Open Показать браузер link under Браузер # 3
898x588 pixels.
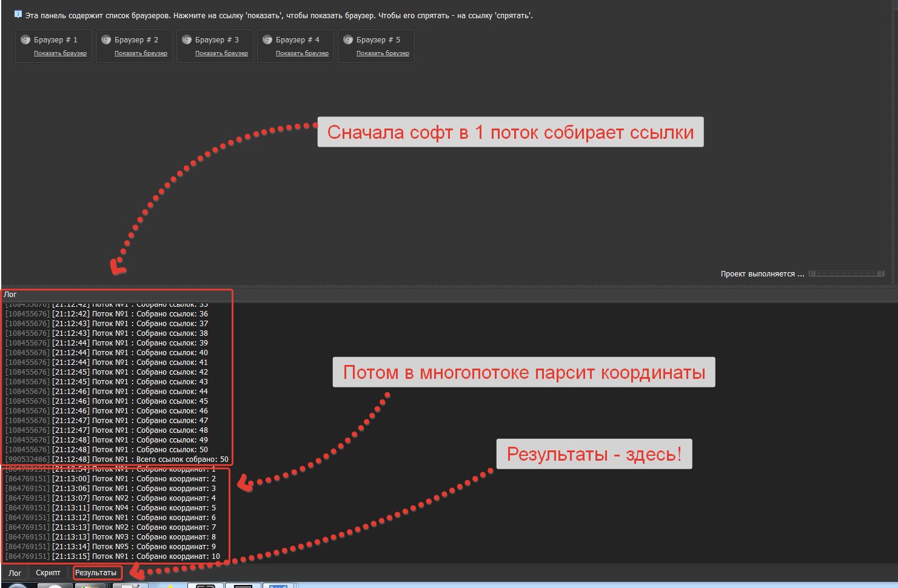[x=221, y=53]
